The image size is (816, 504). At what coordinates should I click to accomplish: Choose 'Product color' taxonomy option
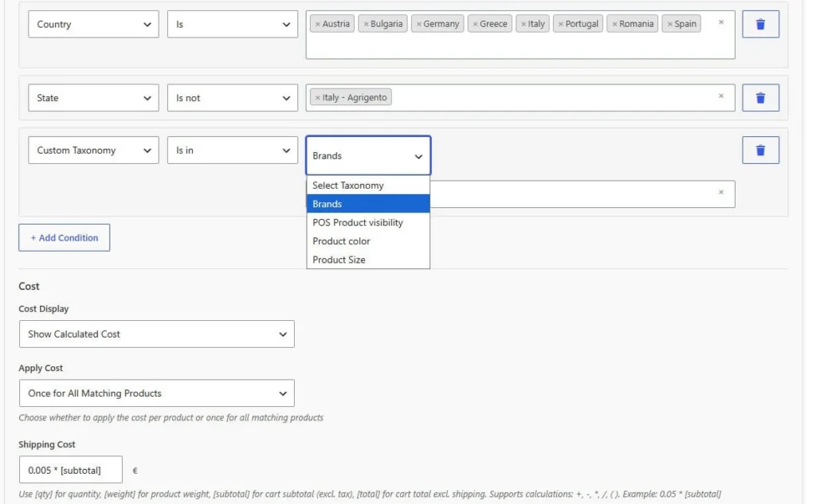pyautogui.click(x=368, y=240)
